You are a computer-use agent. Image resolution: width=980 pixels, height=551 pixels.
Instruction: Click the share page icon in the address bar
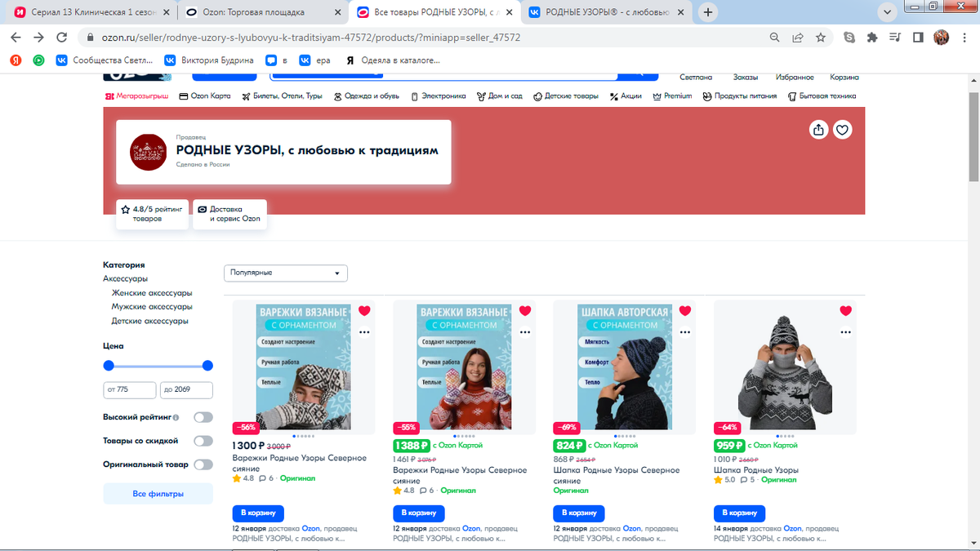[x=798, y=38]
